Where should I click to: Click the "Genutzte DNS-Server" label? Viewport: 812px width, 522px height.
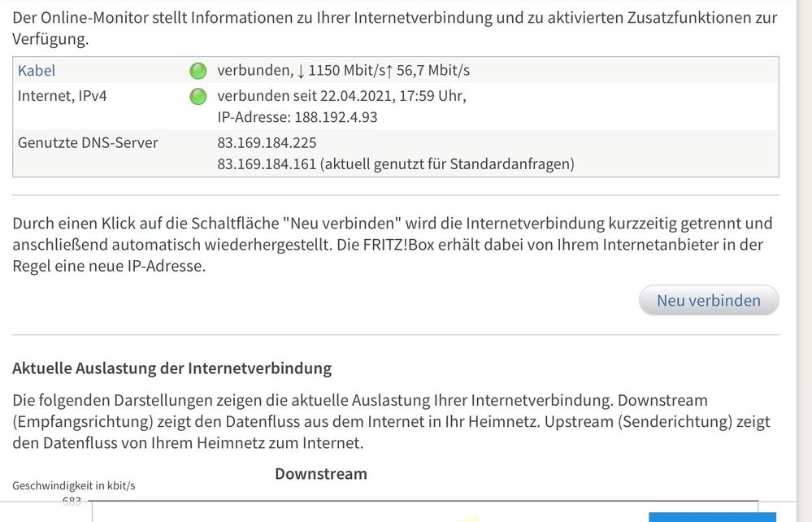88,143
